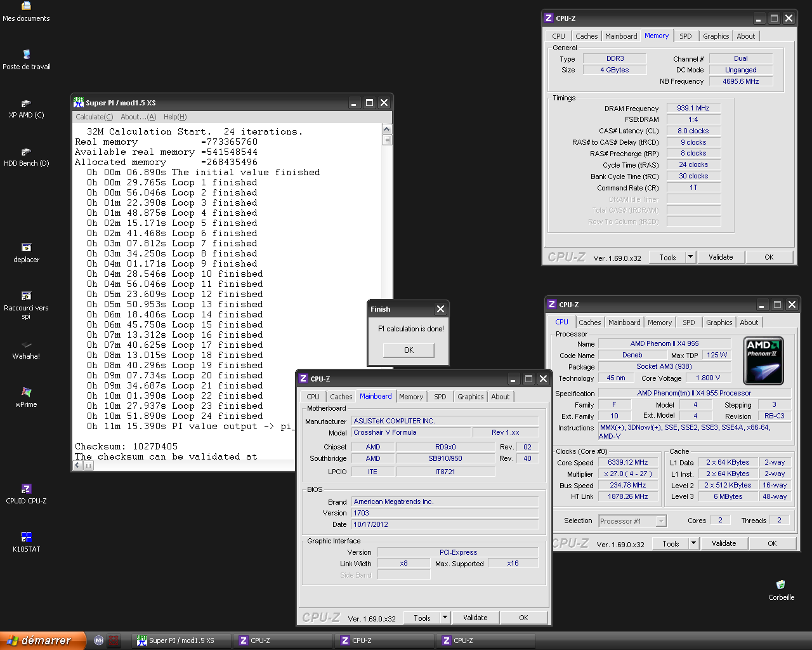Screen dimensions: 812x650
Task: Switch to Memory tab in processor CPU-Z window
Action: pyautogui.click(x=660, y=322)
